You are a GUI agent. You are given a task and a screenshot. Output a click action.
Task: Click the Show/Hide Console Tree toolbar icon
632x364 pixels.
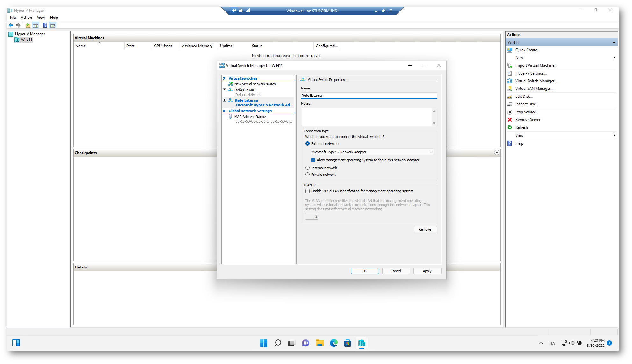point(36,25)
